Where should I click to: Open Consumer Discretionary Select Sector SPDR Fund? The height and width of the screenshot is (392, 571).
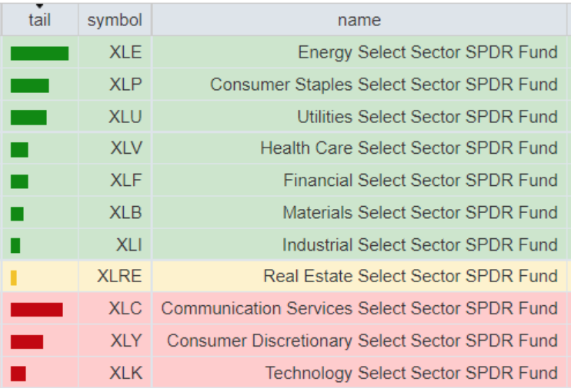tap(362, 341)
